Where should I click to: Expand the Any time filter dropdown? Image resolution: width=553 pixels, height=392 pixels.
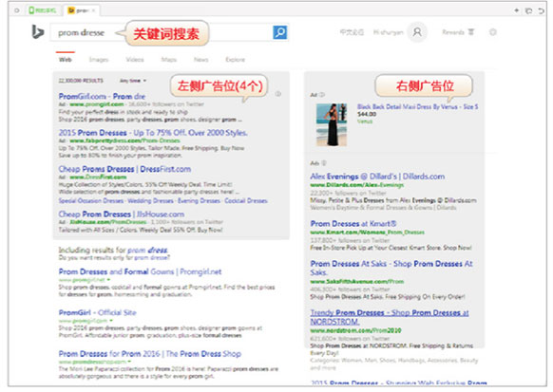coord(133,81)
